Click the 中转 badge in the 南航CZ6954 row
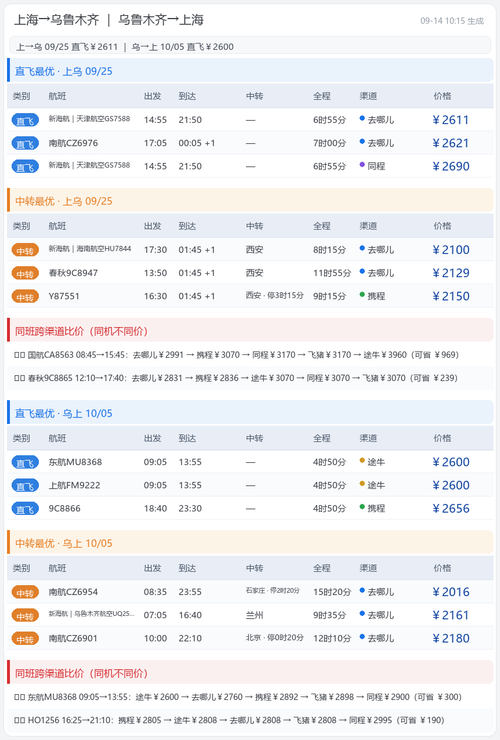Screen dimensions: 500x740 point(25,592)
